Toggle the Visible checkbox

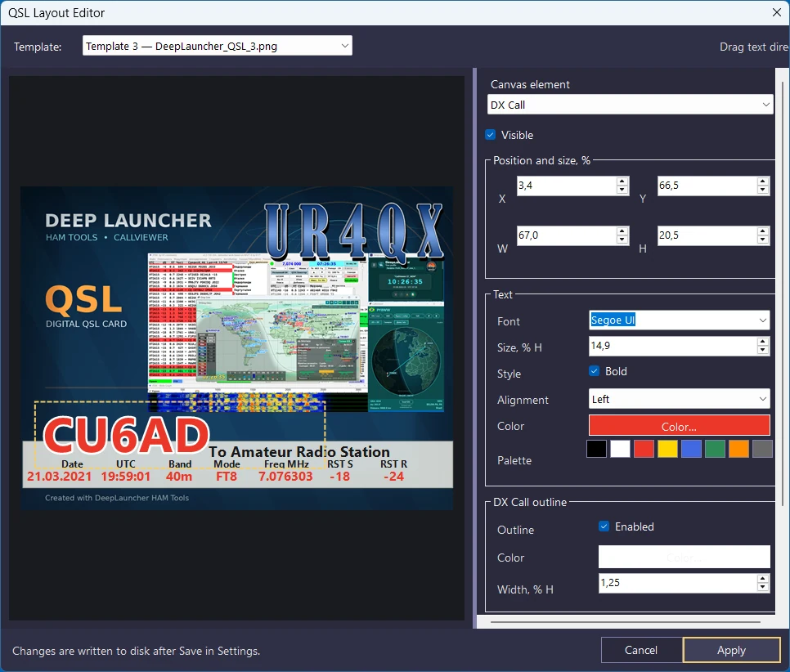(x=490, y=135)
